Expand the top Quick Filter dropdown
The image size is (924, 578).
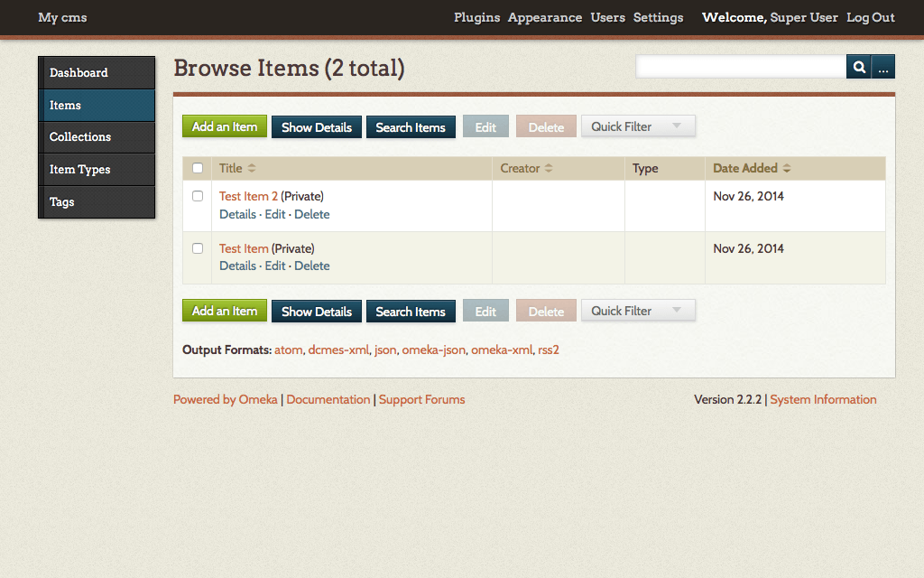coord(638,126)
